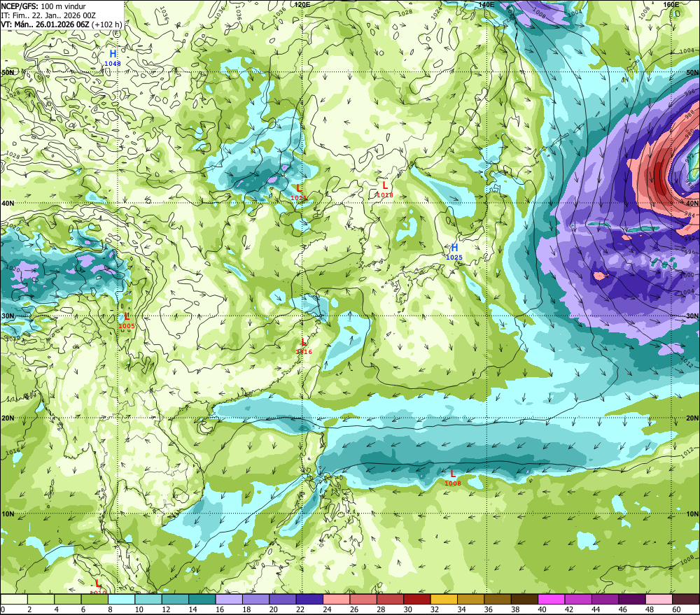
Task: Click the legend scale number 24
Action: click(x=327, y=609)
